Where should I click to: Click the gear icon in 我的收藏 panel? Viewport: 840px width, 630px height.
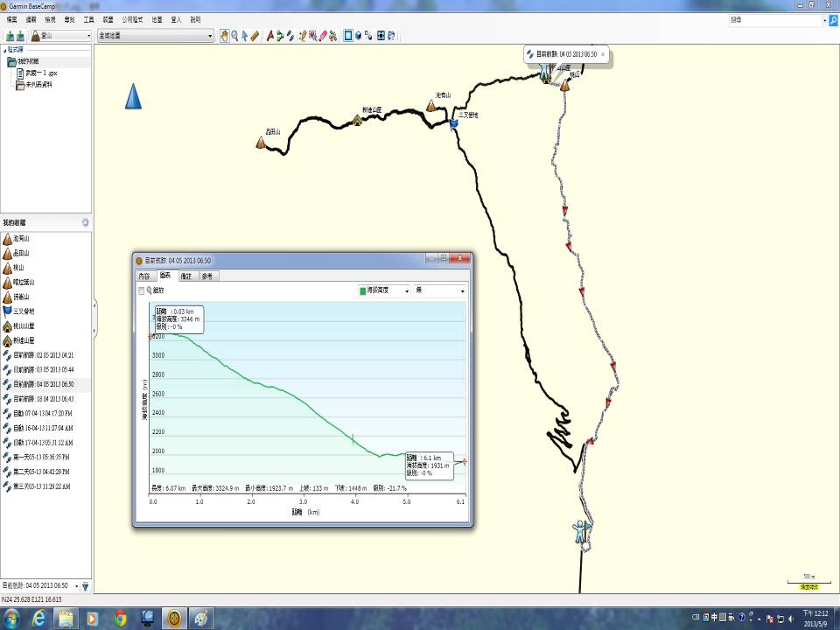coord(85,223)
